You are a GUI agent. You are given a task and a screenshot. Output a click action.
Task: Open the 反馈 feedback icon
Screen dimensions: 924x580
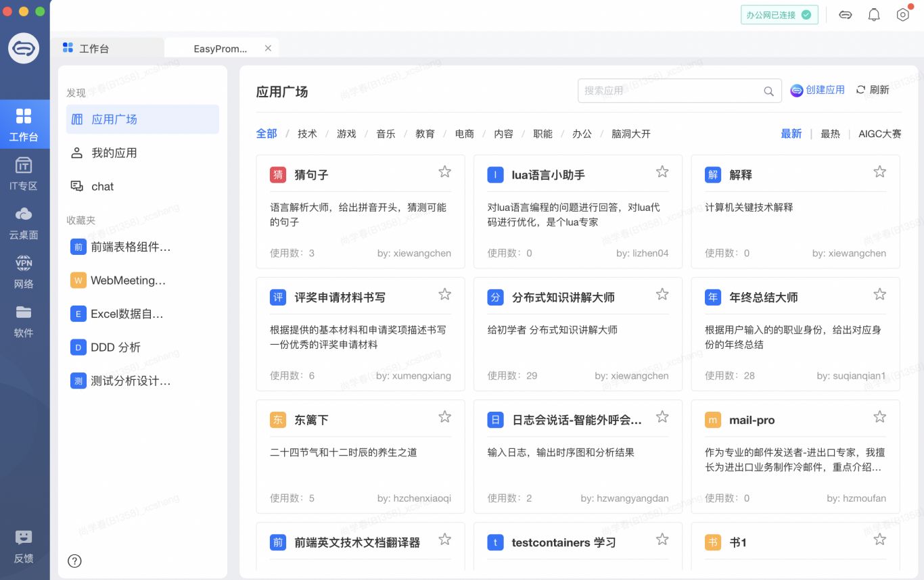[x=24, y=546]
